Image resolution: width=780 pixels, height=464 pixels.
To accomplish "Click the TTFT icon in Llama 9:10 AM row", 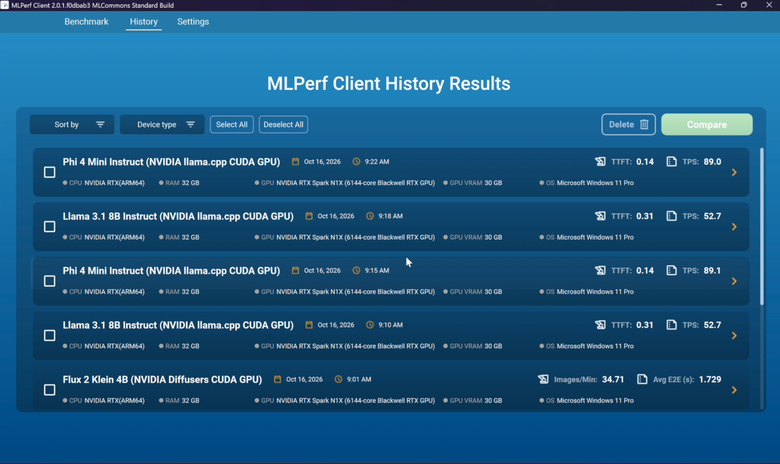I will point(600,325).
